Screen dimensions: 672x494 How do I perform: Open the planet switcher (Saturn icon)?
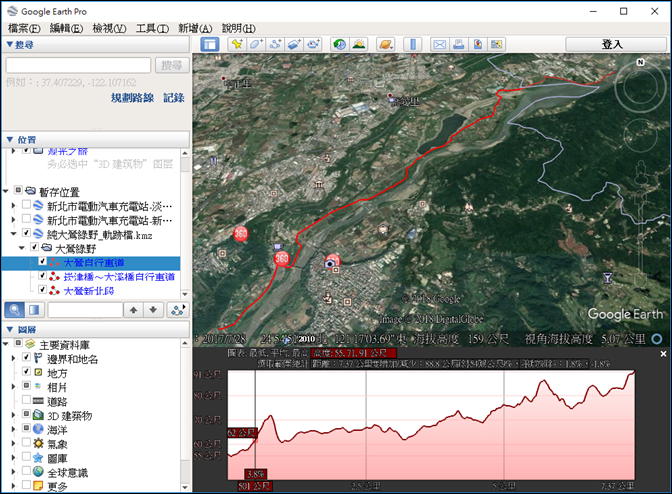coord(385,44)
